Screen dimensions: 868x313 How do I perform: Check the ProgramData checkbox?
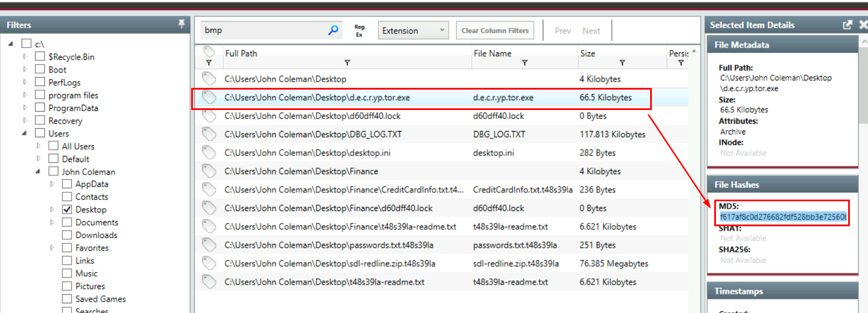[40, 108]
